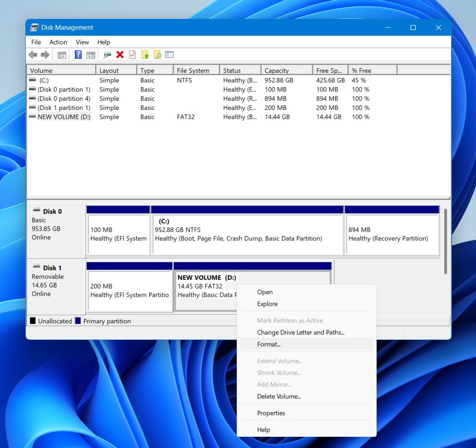The width and height of the screenshot is (476, 448).
Task: Sort by the Free Sp... column header
Action: [x=330, y=71]
